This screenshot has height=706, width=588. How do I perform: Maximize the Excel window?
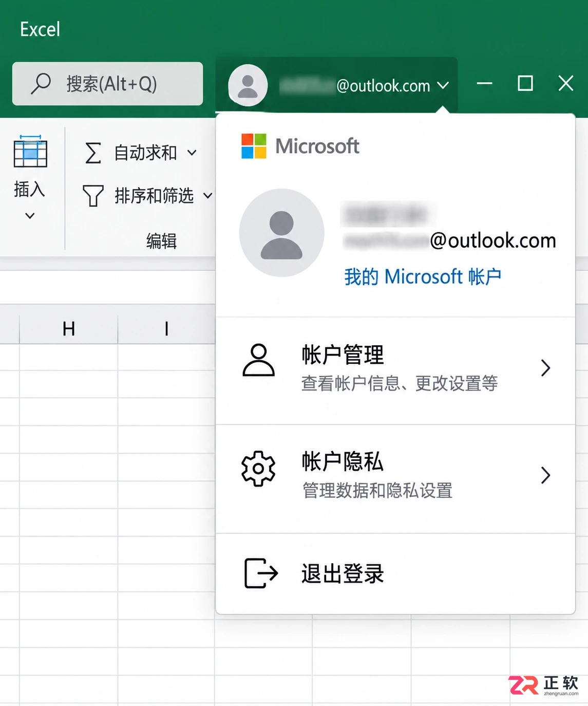coord(525,83)
